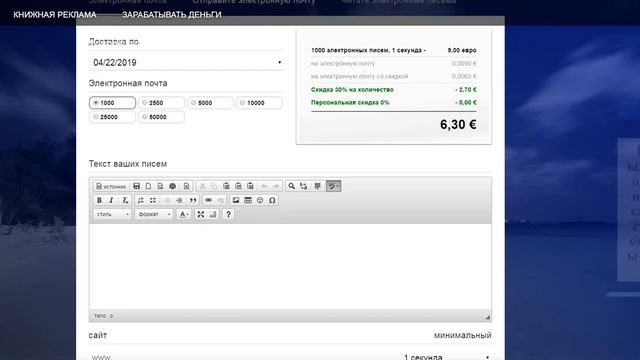Click the editor resize handle at the corner

tap(487, 316)
